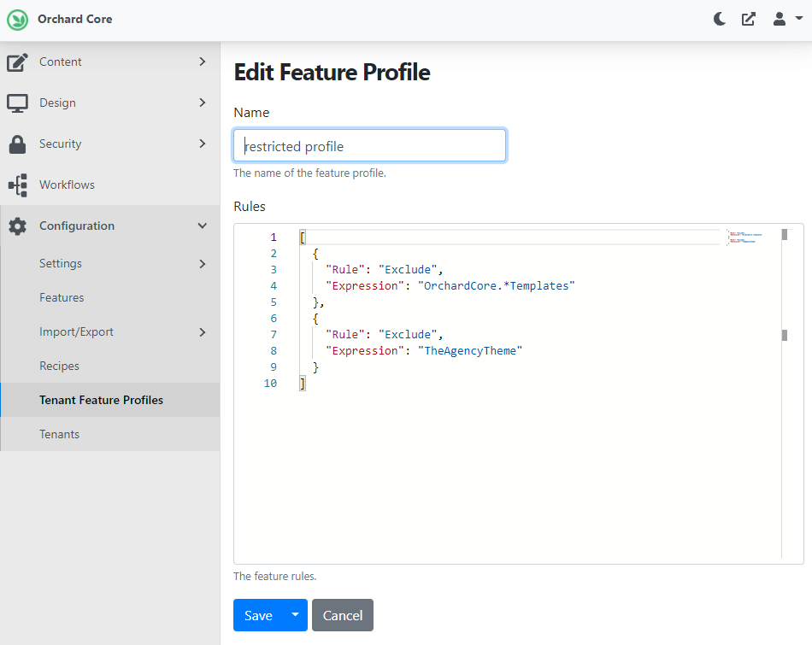Expand the Security menu chevron
812x645 pixels.
(203, 144)
